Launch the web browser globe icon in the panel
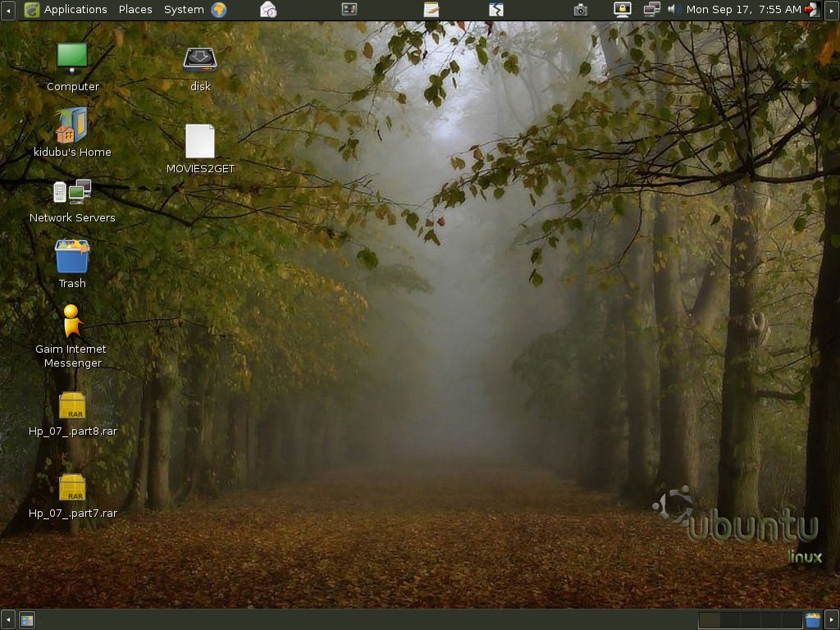Viewport: 840px width, 630px height. (218, 10)
